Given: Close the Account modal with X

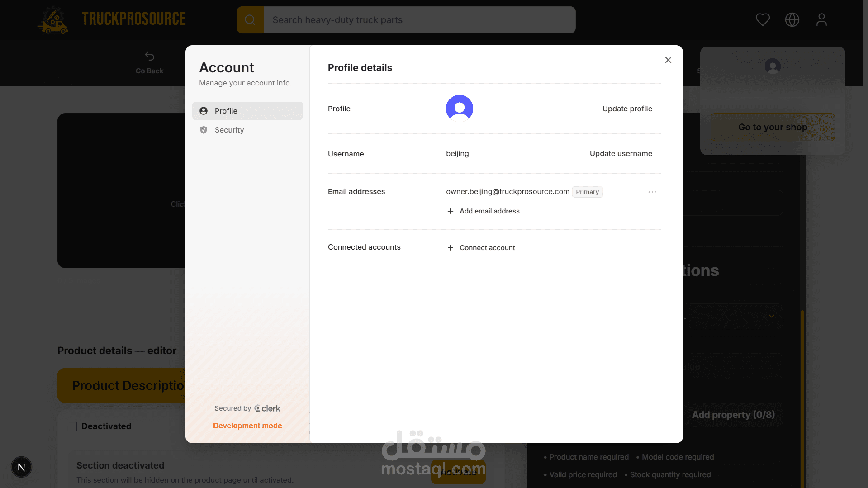Looking at the screenshot, I should [668, 60].
